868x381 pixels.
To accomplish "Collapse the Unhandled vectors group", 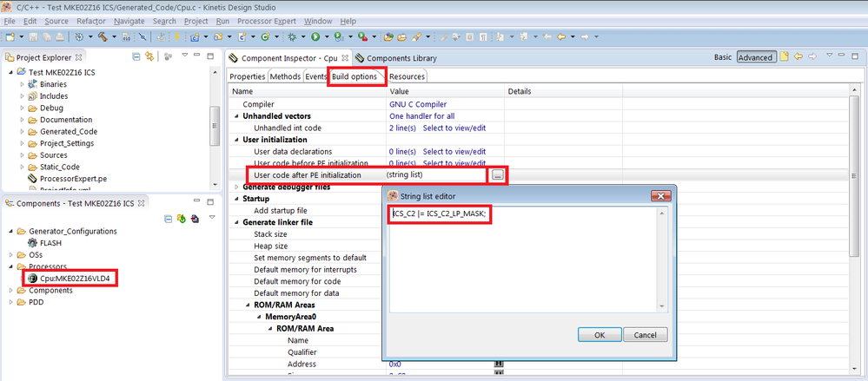I will point(237,116).
